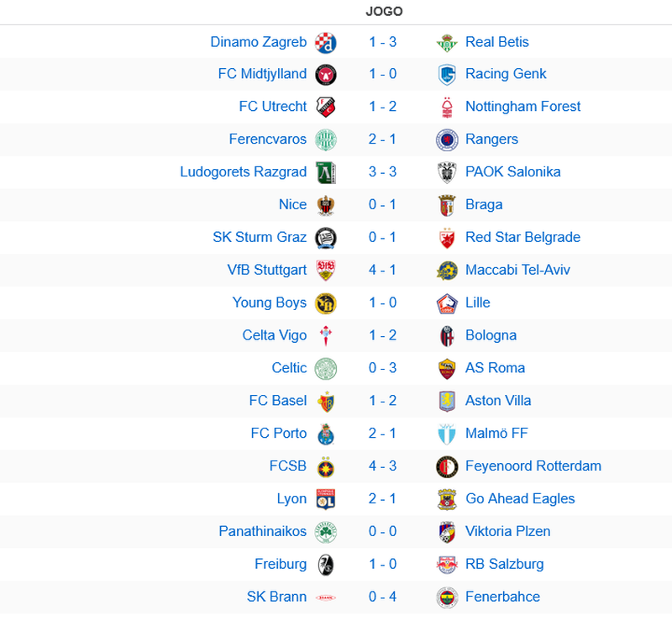Click the FC Porto club crest

[x=325, y=434]
